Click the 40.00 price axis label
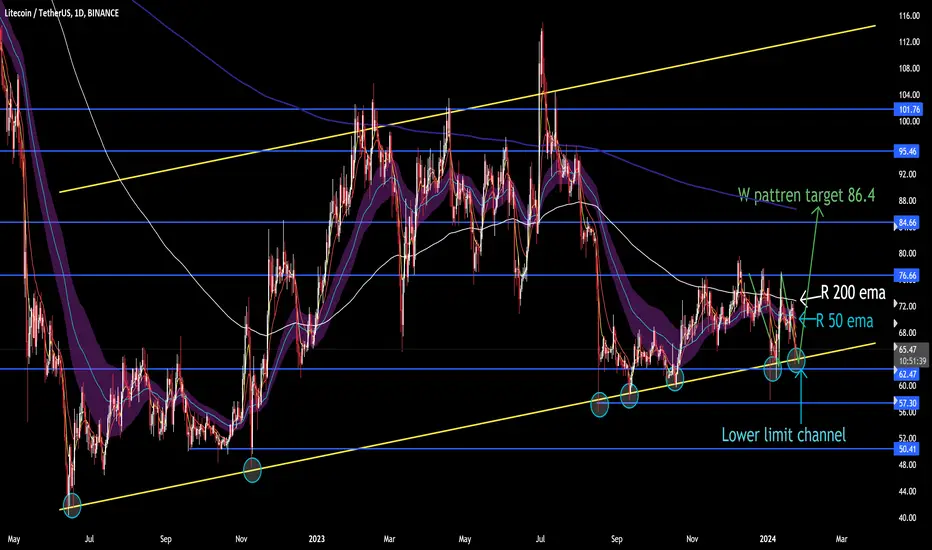The image size is (932, 550). (x=908, y=517)
